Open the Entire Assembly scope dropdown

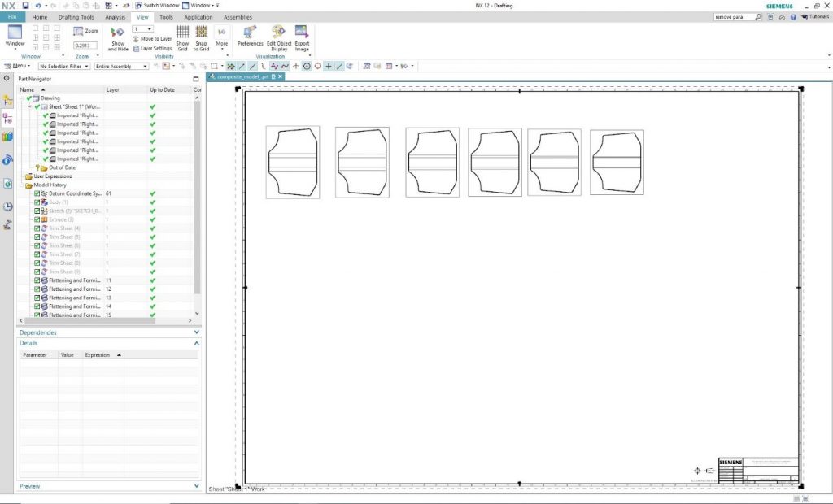click(121, 66)
